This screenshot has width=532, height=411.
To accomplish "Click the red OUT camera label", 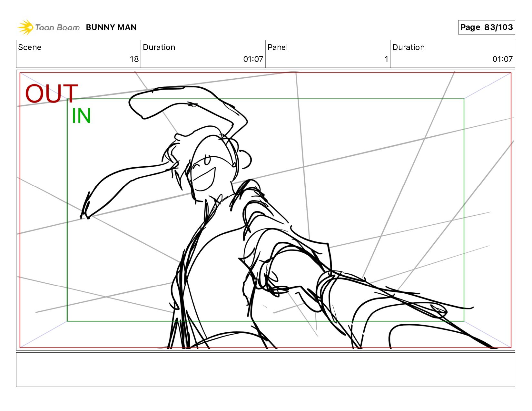I will (x=52, y=94).
